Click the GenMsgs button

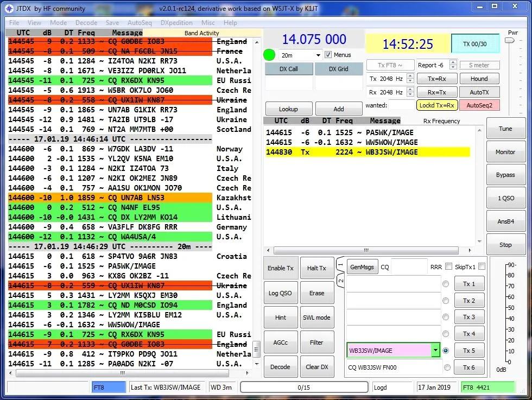362,267
